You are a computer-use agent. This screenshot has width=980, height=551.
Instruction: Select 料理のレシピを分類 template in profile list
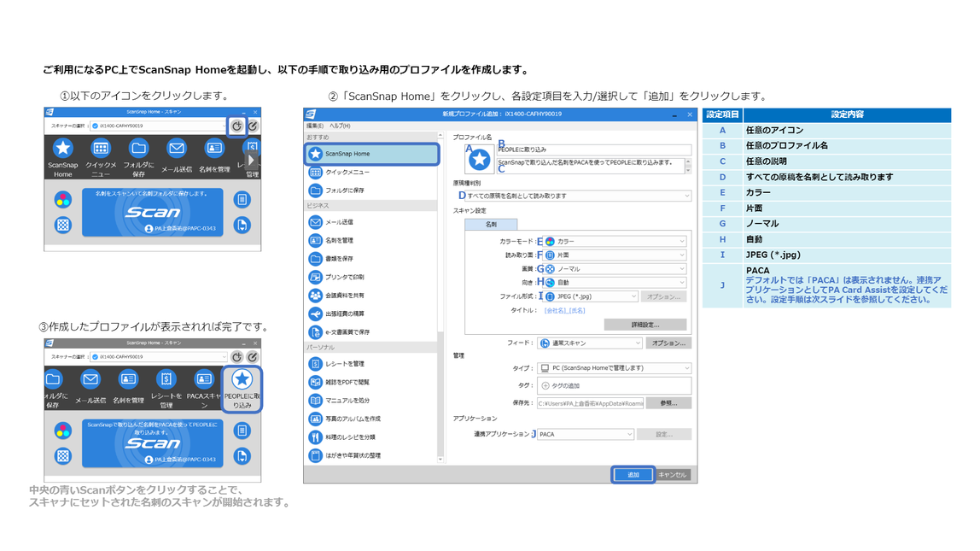point(372,437)
